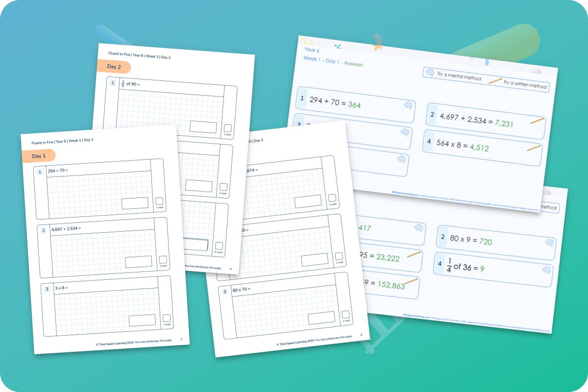Click the green answer 364

(354, 104)
